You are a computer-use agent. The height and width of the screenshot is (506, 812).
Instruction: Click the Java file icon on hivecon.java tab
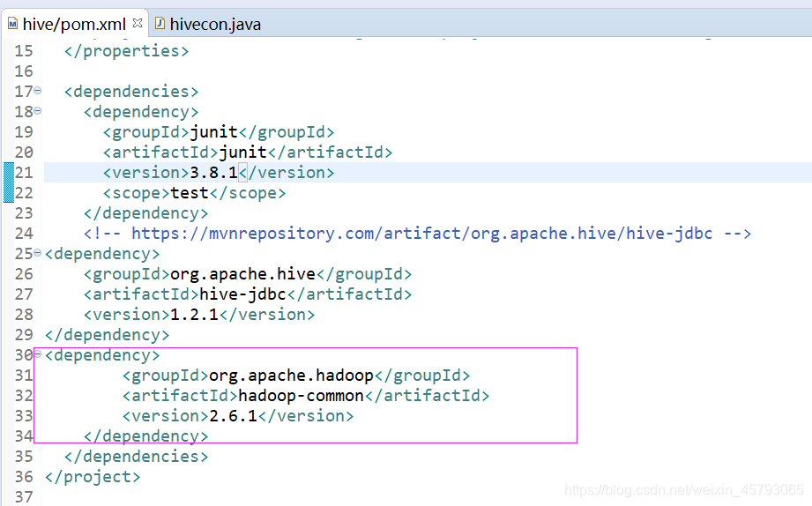coord(160,23)
